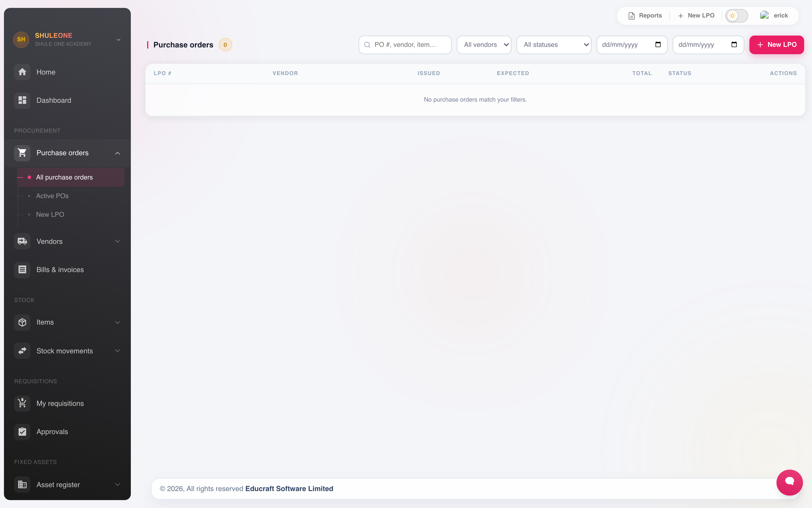Screen dimensions: 812x508
Task: Click the Reports document icon
Action: 632,16
